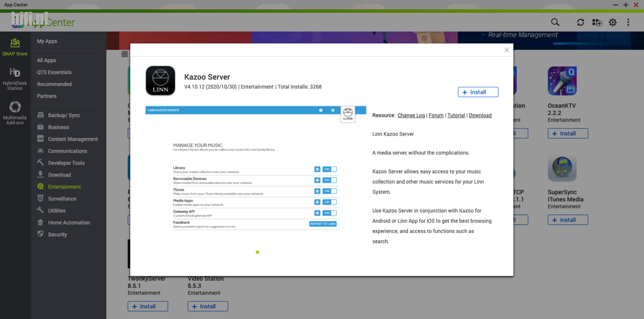The image size is (644, 319).
Task: Click the OceanKTV 2.2.2 app name
Action: coord(562,110)
